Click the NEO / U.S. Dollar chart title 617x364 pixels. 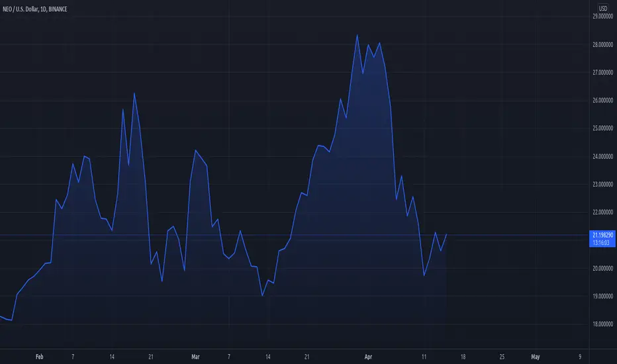click(34, 9)
